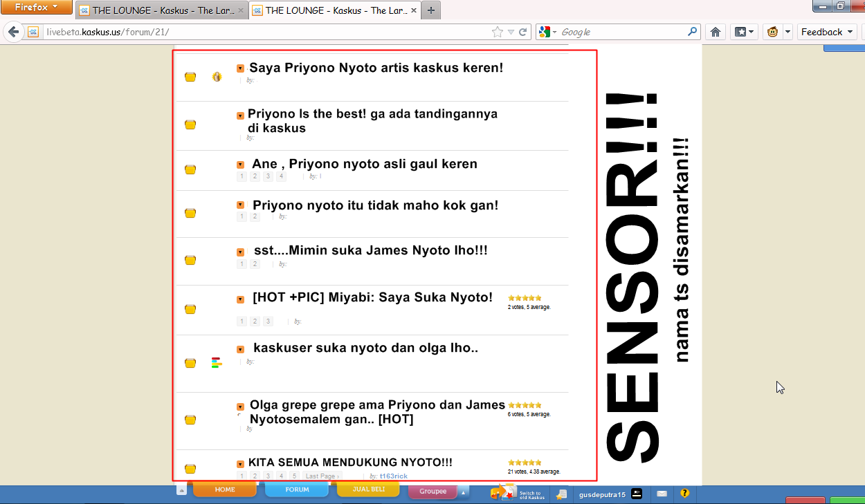
Task: Click the folder icon beside 'Saya Priyono Nyoto artis kaskus keren!'
Action: pyautogui.click(x=190, y=77)
